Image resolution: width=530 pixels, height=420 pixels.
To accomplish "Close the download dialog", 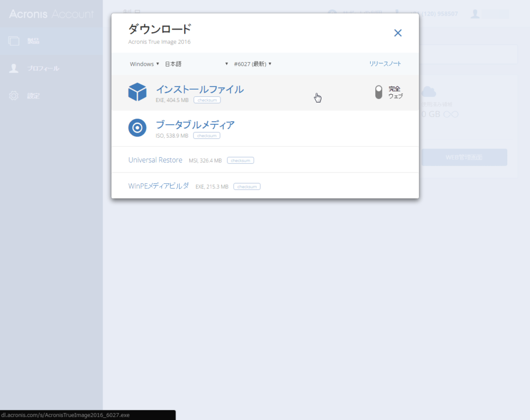I will tap(398, 33).
